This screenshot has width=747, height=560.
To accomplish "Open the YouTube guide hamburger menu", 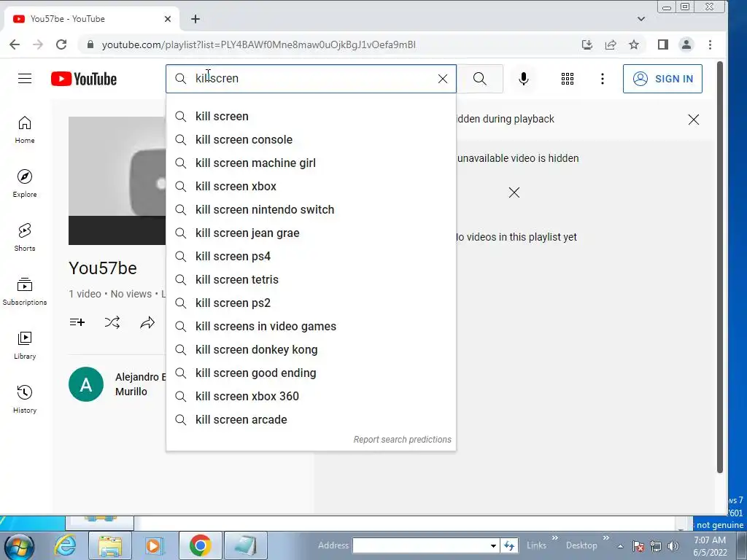I will click(x=25, y=79).
